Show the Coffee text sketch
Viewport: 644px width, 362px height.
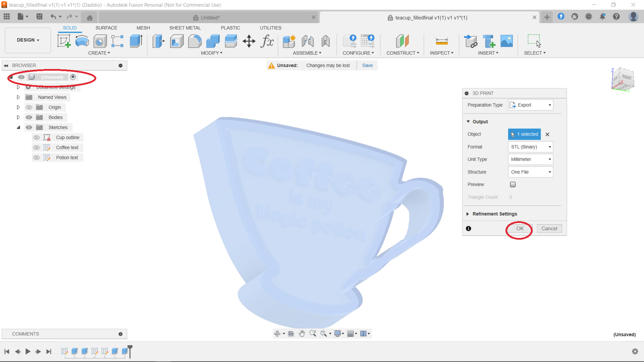36,147
